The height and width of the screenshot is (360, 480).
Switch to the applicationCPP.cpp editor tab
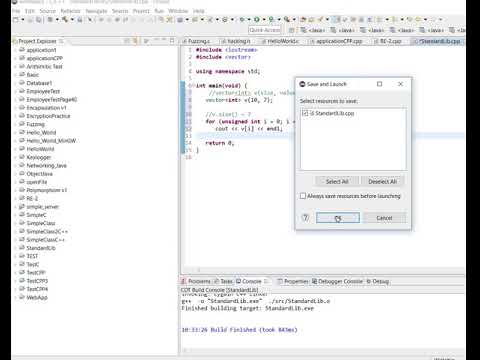click(x=337, y=41)
